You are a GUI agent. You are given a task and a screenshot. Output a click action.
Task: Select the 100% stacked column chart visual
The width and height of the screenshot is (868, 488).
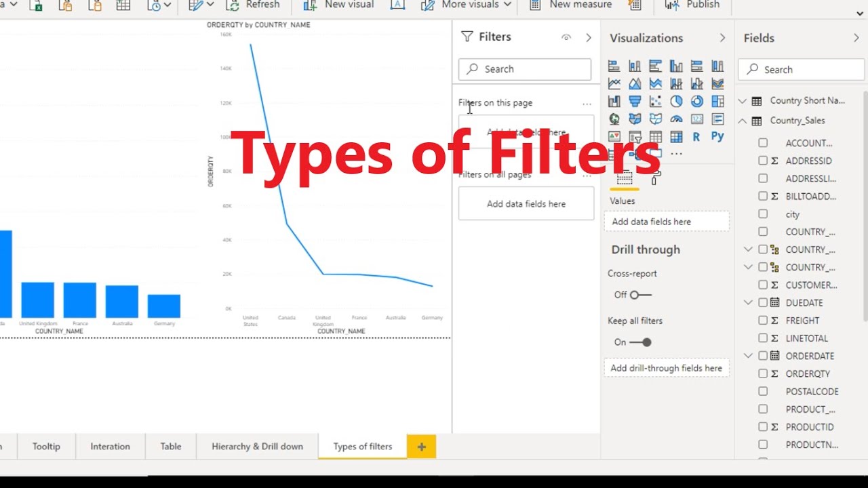tap(717, 66)
